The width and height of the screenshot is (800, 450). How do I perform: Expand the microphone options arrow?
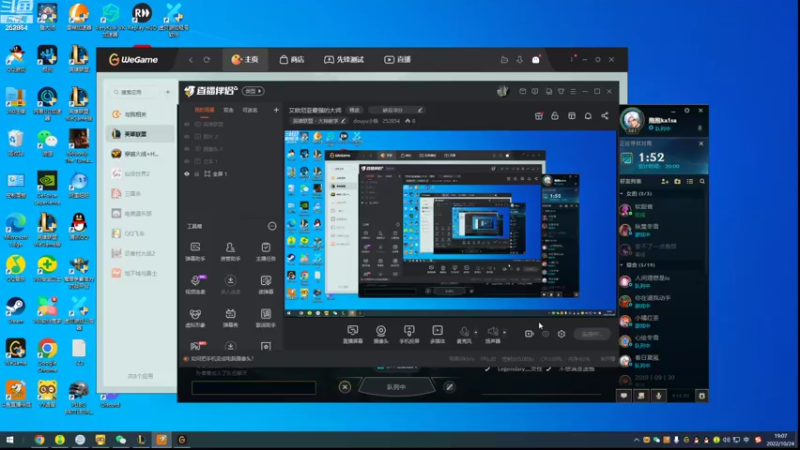click(x=476, y=332)
